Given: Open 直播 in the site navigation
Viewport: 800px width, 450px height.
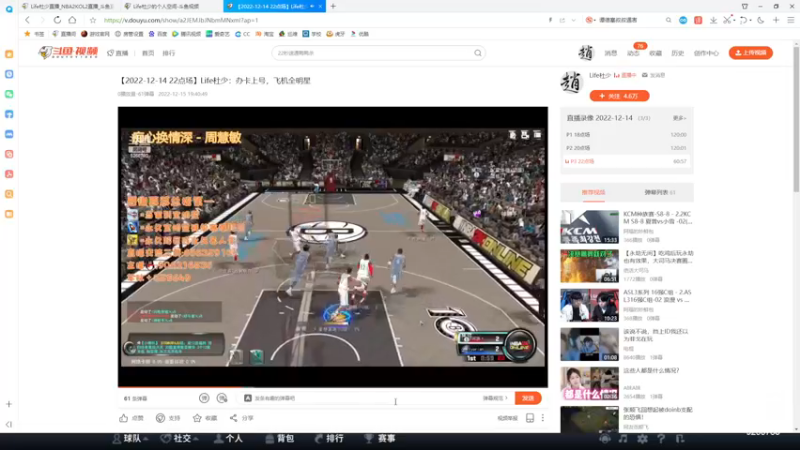Looking at the screenshot, I should pyautogui.click(x=118, y=53).
